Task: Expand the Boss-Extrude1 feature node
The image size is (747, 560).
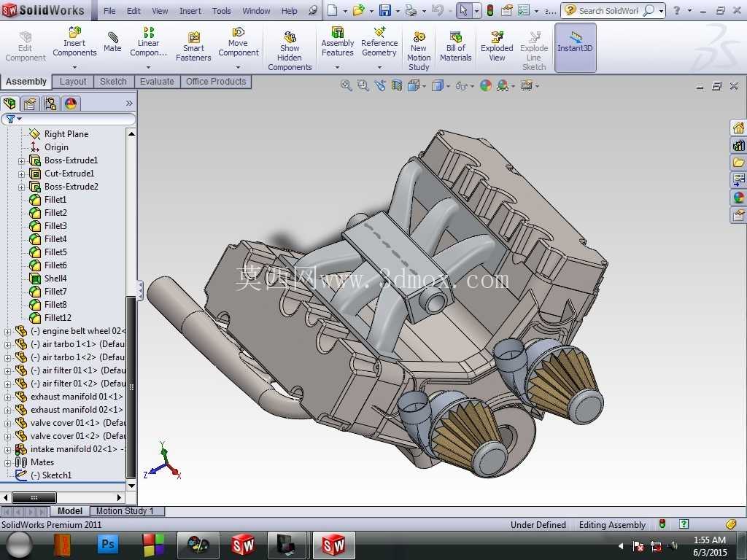Action: pos(21,161)
